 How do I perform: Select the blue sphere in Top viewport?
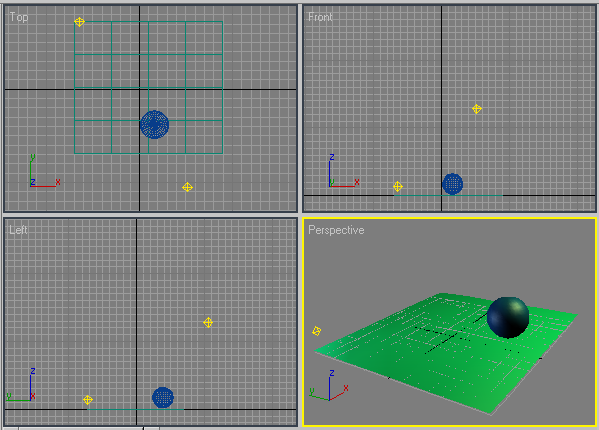click(x=154, y=124)
